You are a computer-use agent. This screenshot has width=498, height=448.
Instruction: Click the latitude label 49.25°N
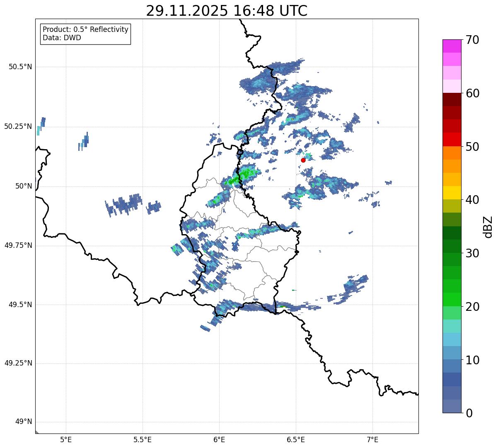(18, 363)
